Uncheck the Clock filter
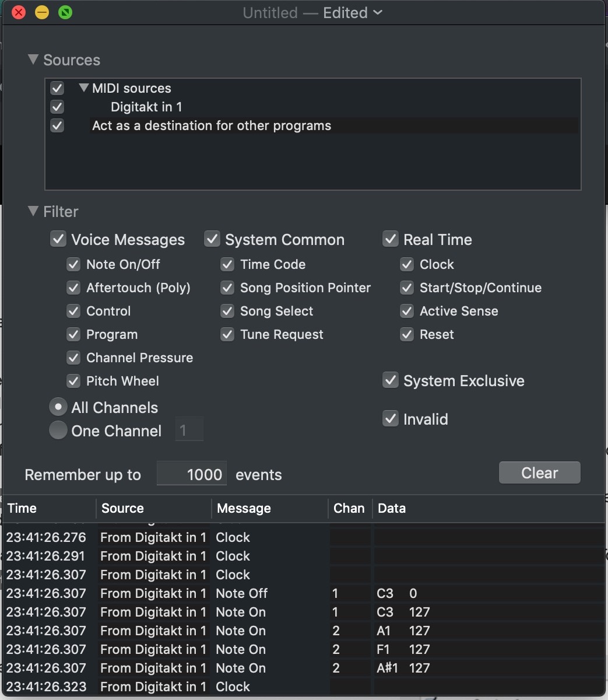The height and width of the screenshot is (700, 608). (x=407, y=264)
